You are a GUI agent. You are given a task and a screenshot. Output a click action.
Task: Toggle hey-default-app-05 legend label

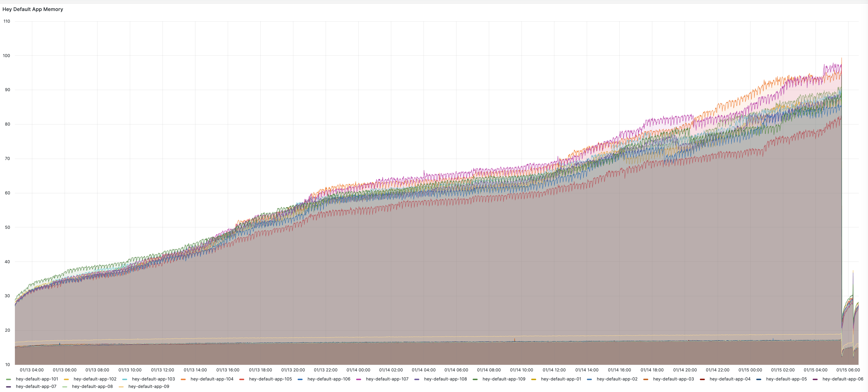(786, 379)
